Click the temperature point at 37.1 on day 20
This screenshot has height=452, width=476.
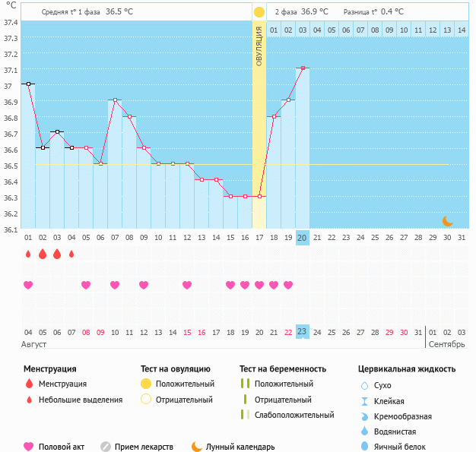pos(303,68)
